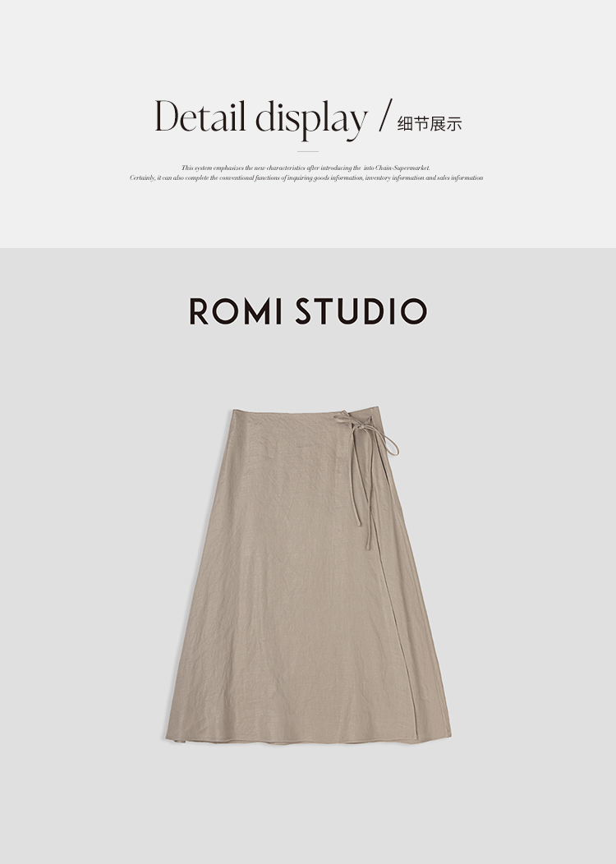Pick the beige fabric color from skirt center

click(297, 578)
